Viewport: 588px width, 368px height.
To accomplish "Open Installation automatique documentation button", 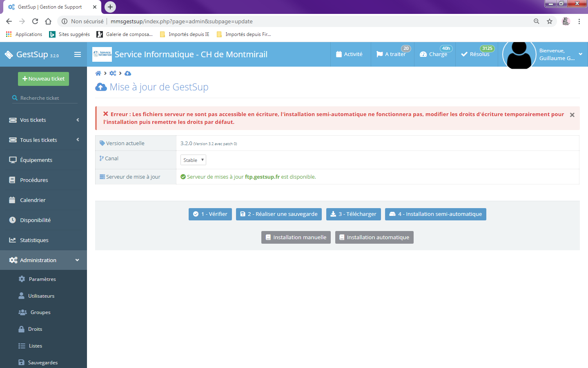I will (374, 238).
